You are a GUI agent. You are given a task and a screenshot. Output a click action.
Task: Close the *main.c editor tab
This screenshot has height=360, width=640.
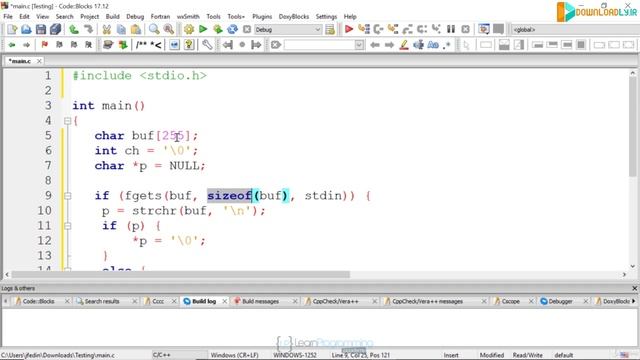[39, 61]
